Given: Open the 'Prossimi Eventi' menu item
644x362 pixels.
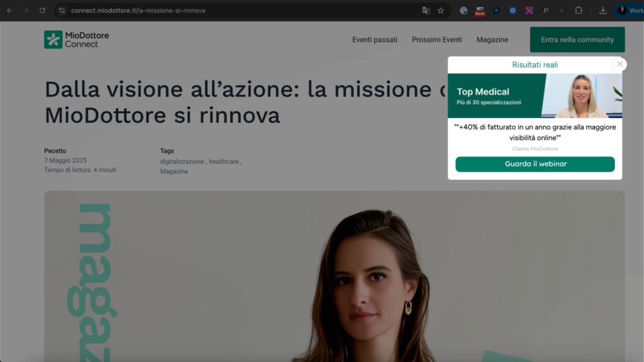Looking at the screenshot, I should tap(437, 39).
